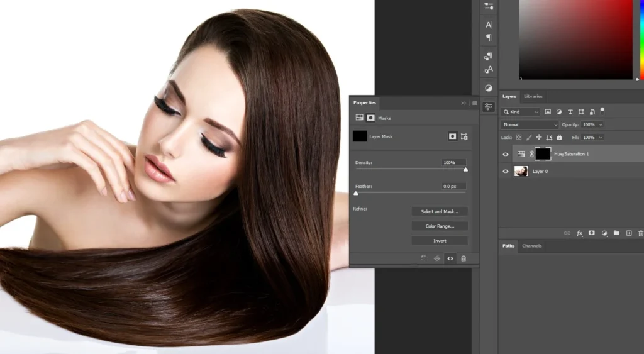The image size is (644, 354).
Task: Open the Paragraph panel icon
Action: (489, 38)
